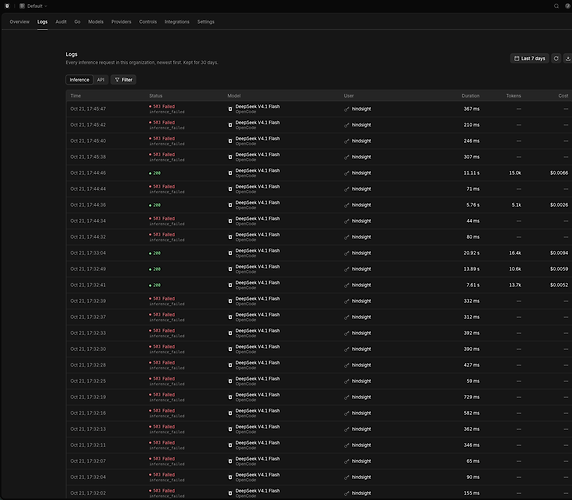The image size is (572, 500).
Task: Open the user avatar menu at top right
Action: pyautogui.click(x=568, y=6)
